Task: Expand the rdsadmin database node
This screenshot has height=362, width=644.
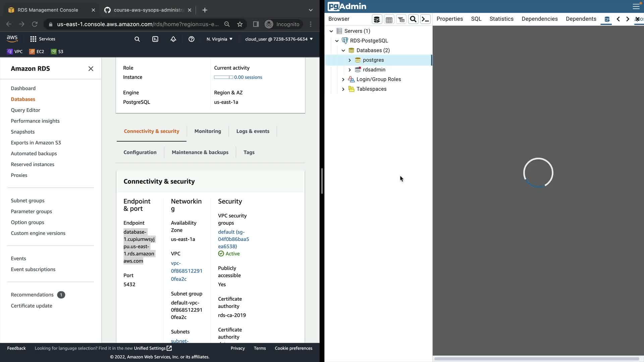Action: (x=350, y=70)
